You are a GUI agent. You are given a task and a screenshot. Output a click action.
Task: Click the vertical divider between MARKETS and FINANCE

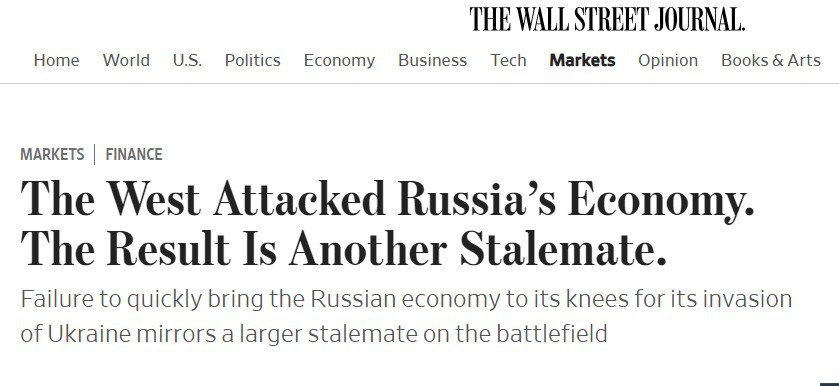click(x=95, y=154)
